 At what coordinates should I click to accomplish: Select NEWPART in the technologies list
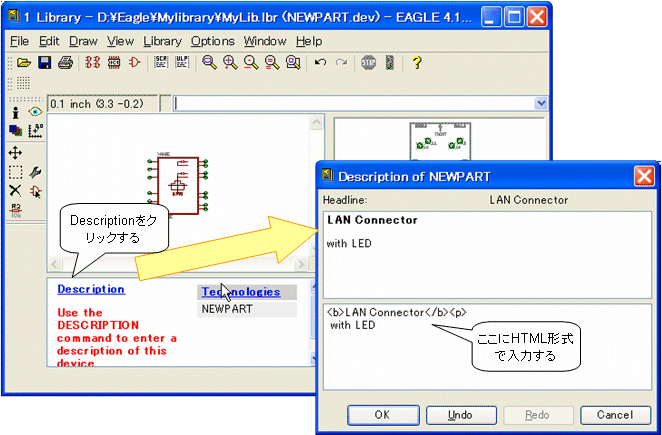[x=247, y=309]
